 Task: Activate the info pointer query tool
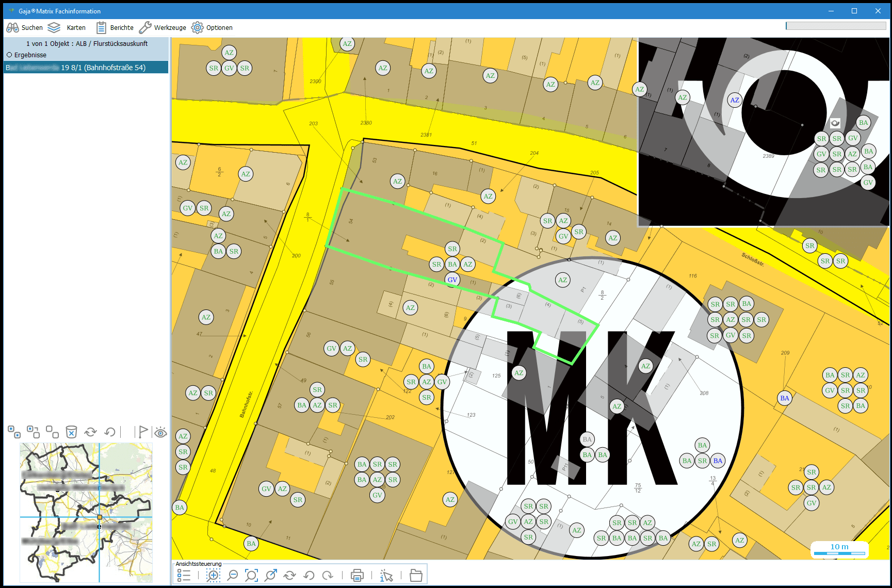[x=386, y=575]
